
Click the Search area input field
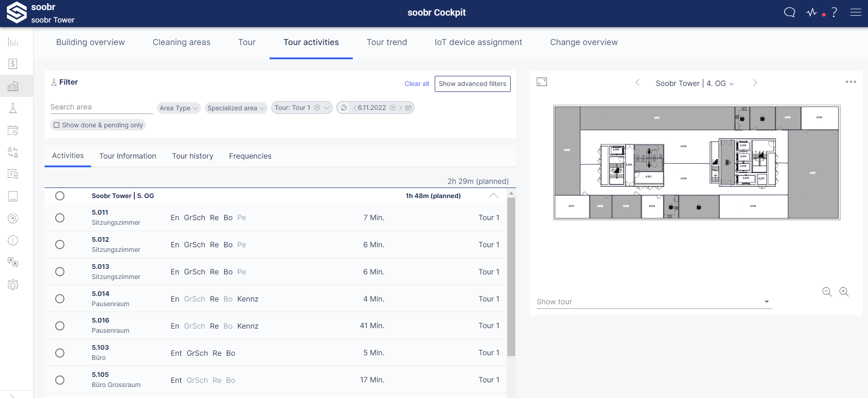point(101,107)
